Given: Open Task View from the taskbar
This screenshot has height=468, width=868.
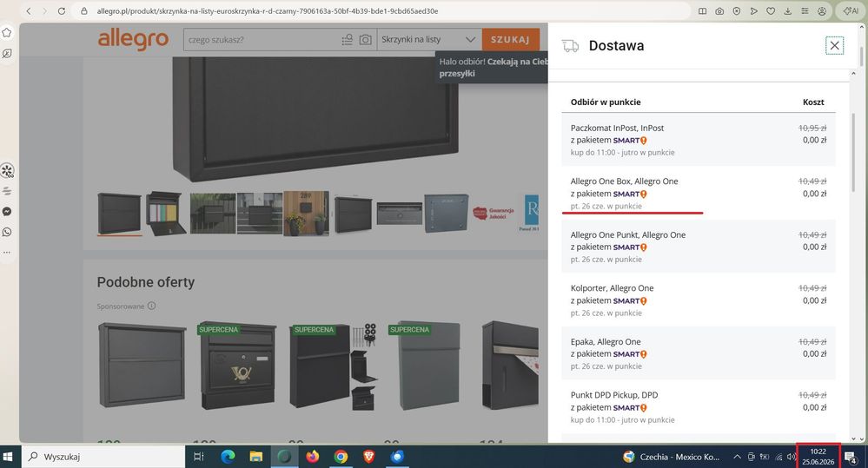Looking at the screenshot, I should point(198,457).
